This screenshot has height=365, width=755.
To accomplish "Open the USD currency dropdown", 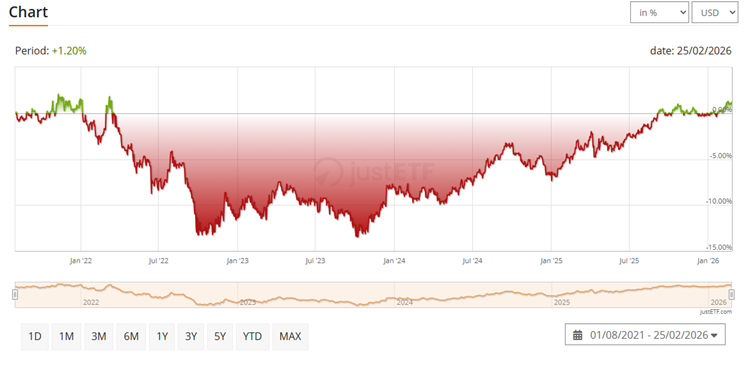I will coord(715,13).
